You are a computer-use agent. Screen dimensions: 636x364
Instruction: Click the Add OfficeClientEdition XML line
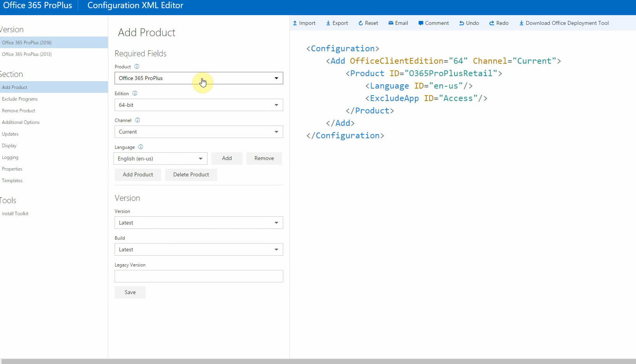[443, 61]
